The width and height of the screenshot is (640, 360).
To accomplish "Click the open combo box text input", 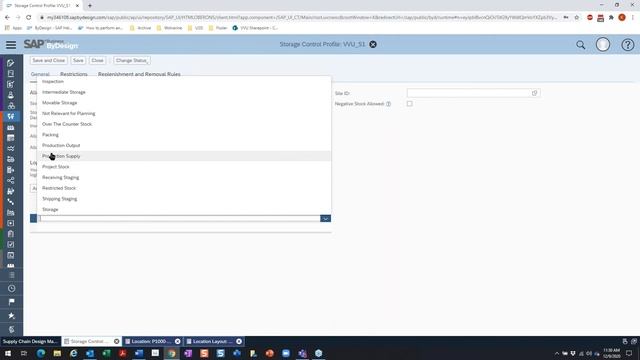I will (x=180, y=219).
